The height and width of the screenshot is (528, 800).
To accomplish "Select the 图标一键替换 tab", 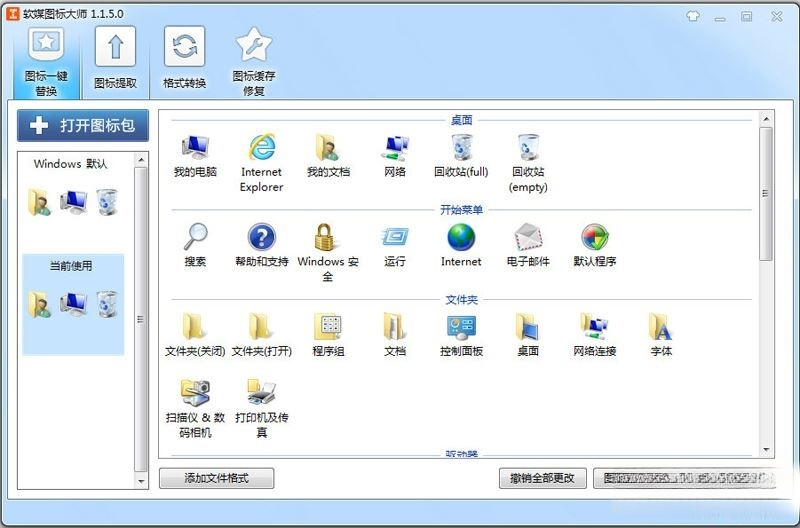I will pyautogui.click(x=46, y=61).
